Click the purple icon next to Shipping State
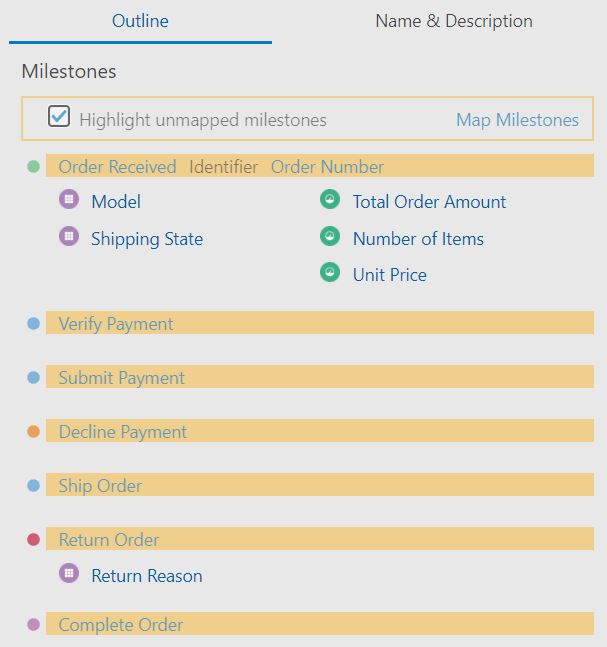Viewport: 607px width, 647px height. 69,237
